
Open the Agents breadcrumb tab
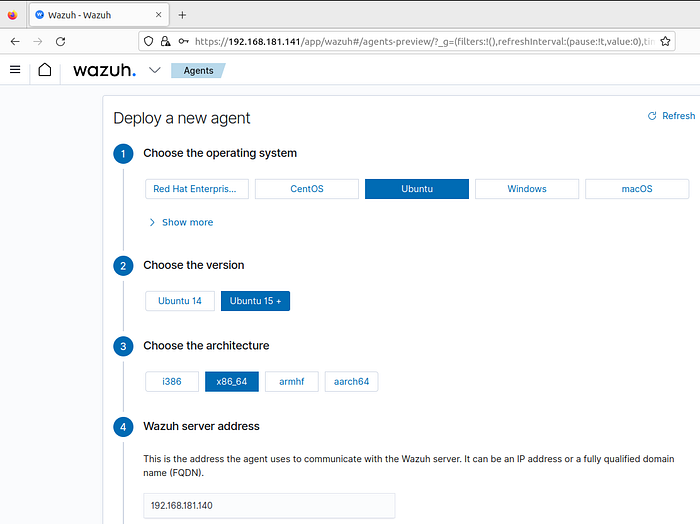click(x=198, y=71)
